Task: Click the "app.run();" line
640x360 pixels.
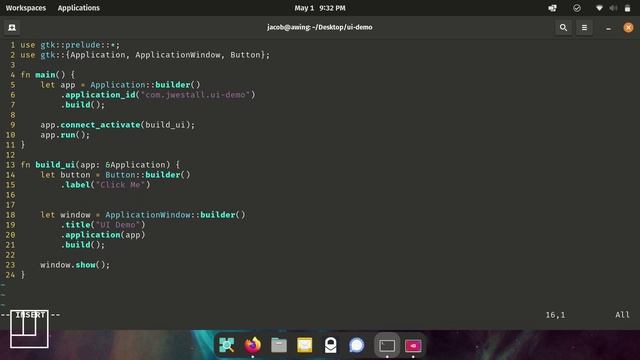Action: pos(65,135)
